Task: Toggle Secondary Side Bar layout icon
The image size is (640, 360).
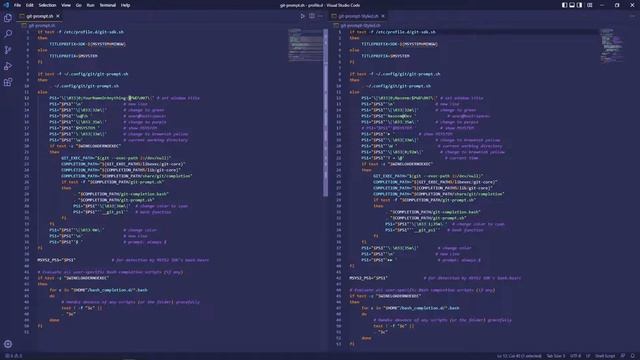Action: pyautogui.click(x=579, y=5)
